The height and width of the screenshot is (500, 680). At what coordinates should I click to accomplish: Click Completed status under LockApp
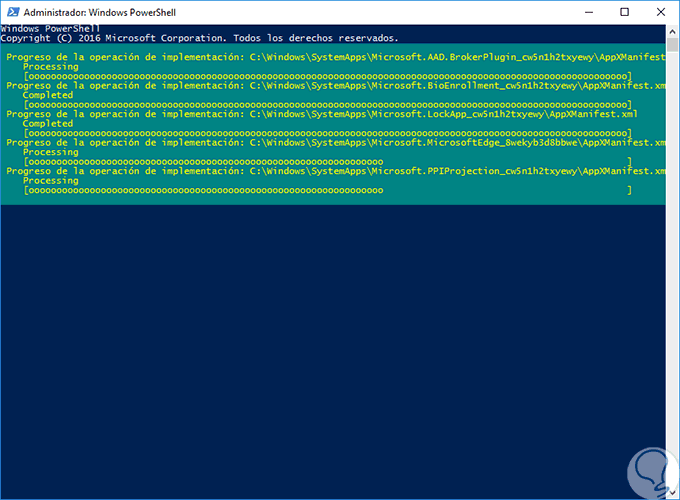(48, 124)
